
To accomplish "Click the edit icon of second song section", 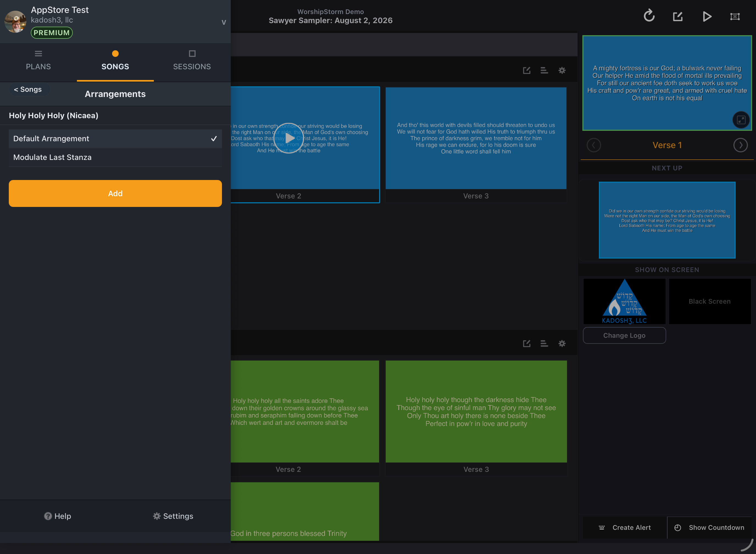I will [x=527, y=344].
